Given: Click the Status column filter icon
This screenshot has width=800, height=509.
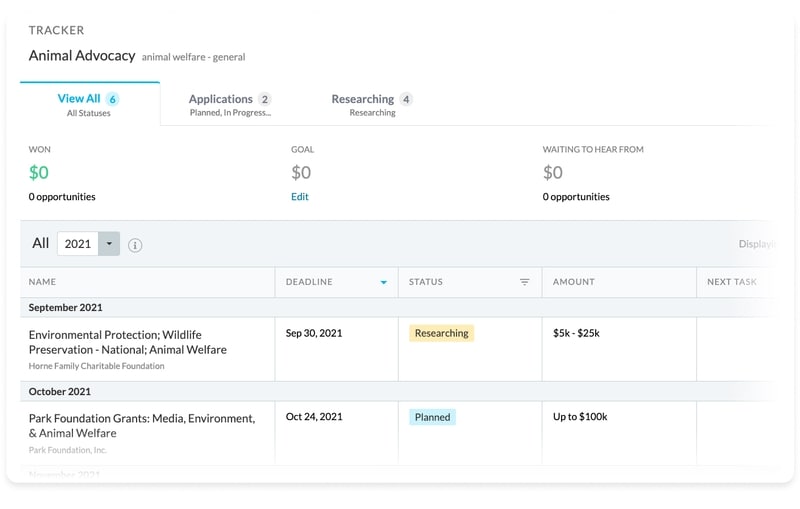Looking at the screenshot, I should point(524,282).
